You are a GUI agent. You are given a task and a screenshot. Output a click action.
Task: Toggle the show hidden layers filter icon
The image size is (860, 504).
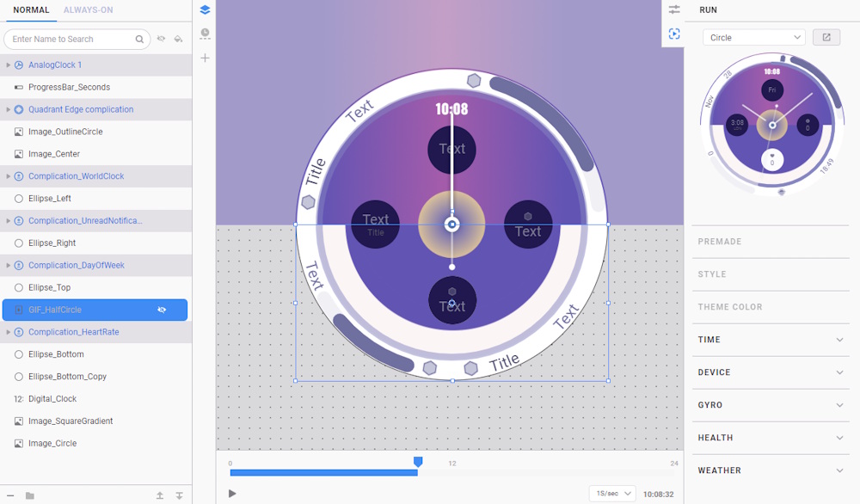coord(161,39)
